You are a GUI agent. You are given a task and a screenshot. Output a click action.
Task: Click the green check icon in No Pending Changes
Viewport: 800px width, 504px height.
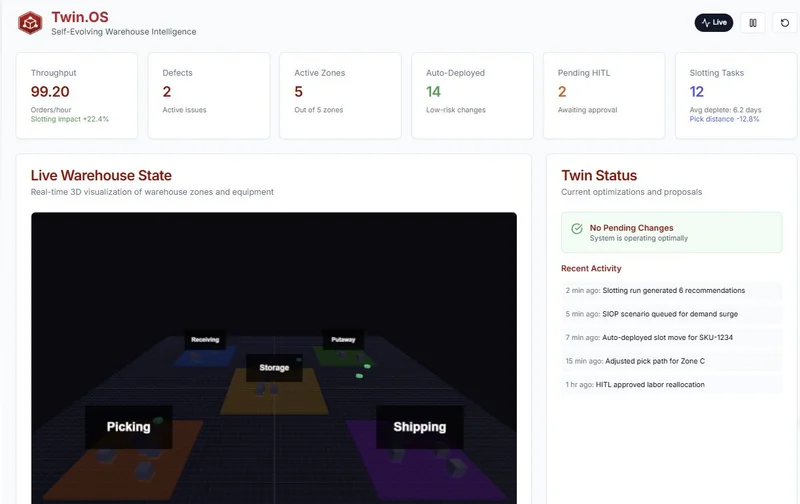[577, 229]
